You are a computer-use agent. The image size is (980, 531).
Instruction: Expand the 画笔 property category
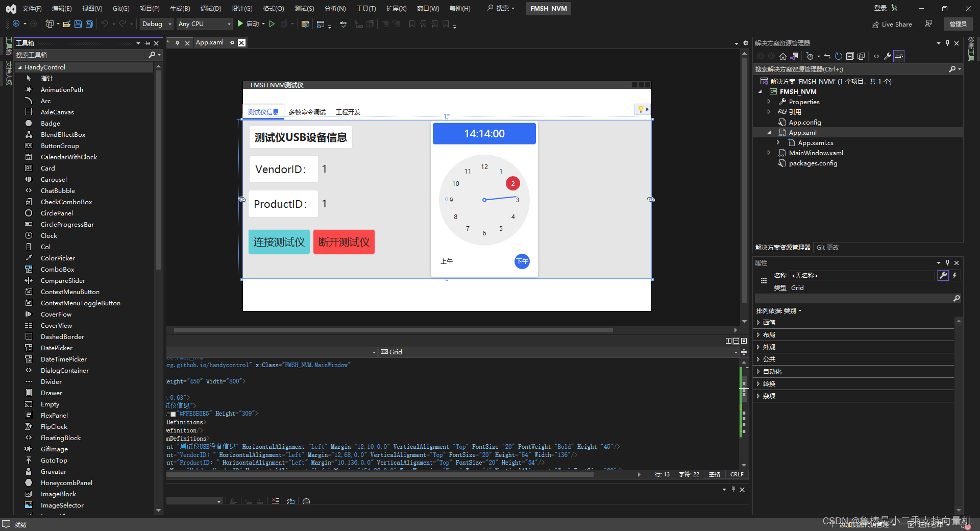(x=758, y=322)
